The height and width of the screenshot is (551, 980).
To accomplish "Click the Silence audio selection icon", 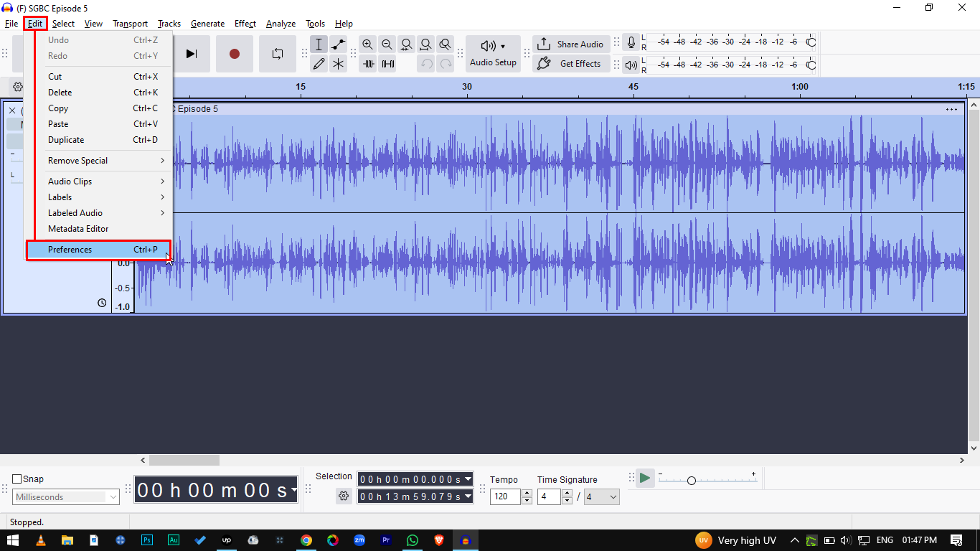I will 387,64.
